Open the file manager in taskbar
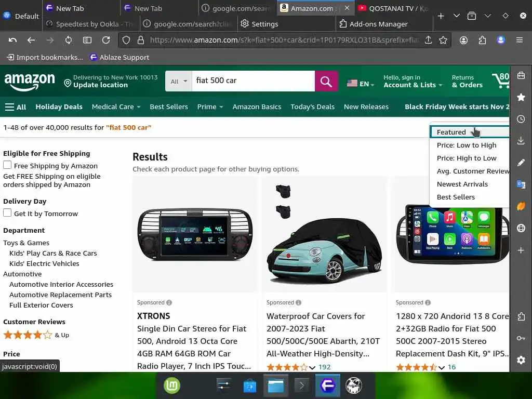This screenshot has height=399, width=532. tap(275, 385)
